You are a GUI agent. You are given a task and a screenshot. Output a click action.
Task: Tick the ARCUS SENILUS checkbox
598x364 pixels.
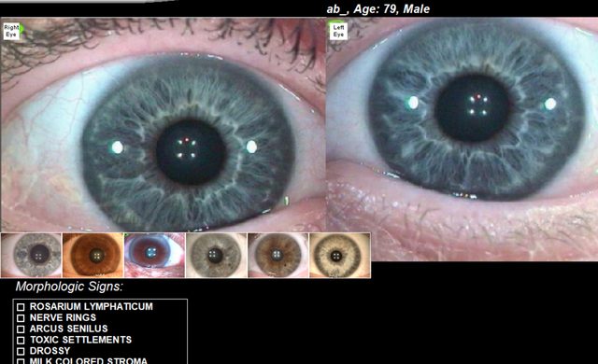pyautogui.click(x=21, y=329)
